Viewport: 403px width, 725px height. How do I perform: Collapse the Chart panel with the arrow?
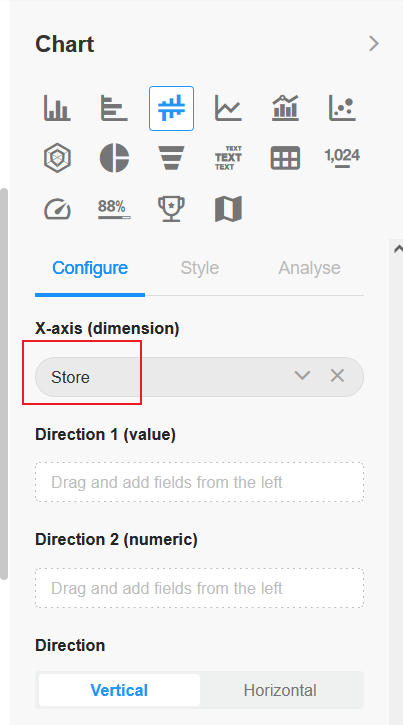click(374, 44)
